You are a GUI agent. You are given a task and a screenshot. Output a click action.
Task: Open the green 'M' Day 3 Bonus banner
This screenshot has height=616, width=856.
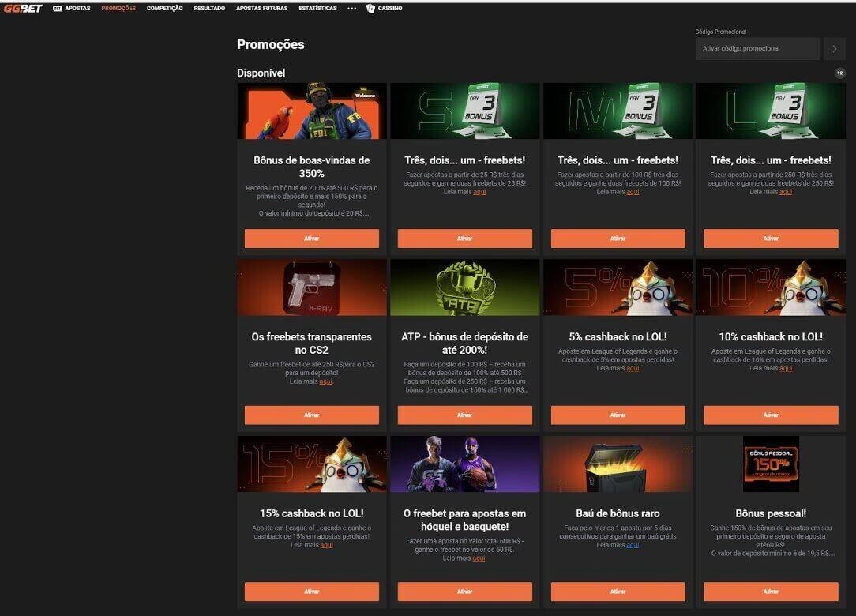[x=618, y=111]
